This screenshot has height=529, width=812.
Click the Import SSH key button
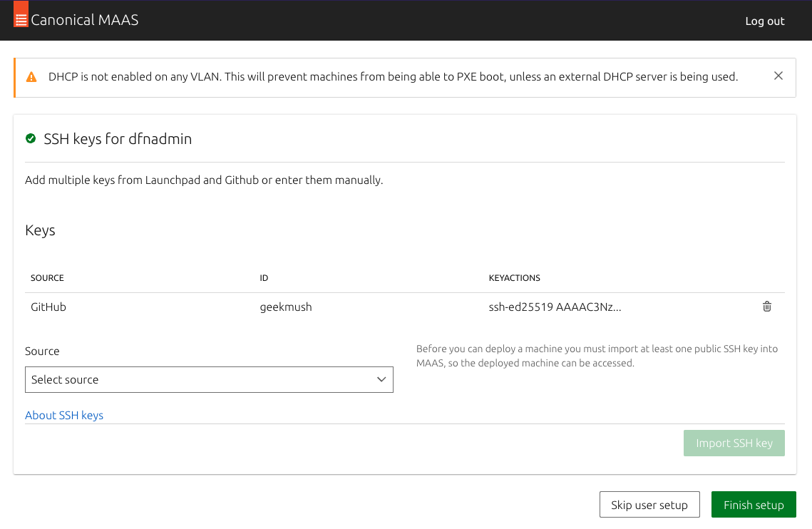(x=734, y=443)
